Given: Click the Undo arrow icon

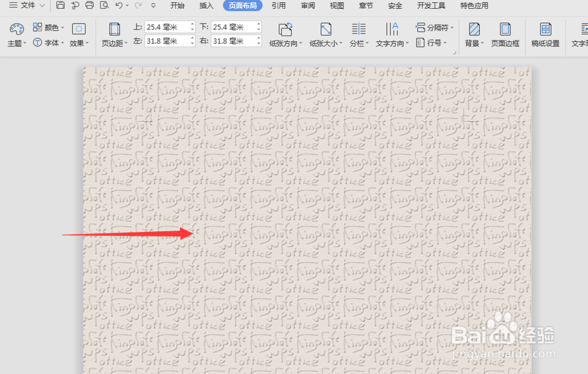Looking at the screenshot, I should 119,5.
